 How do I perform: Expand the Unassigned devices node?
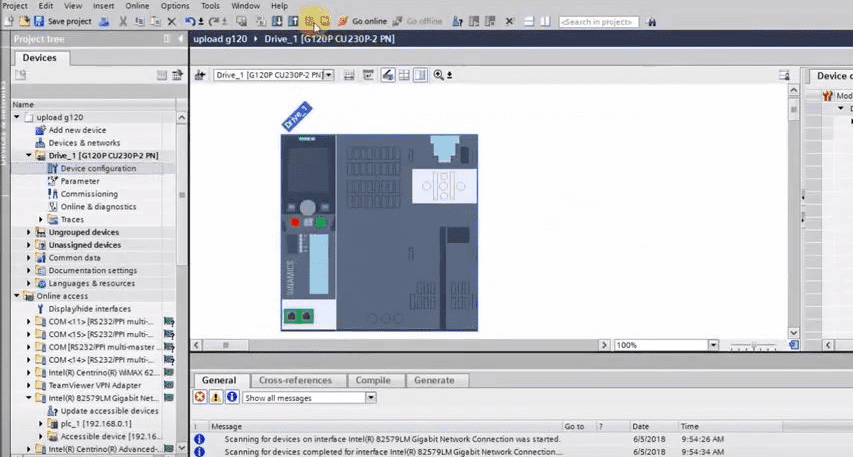coord(29,245)
